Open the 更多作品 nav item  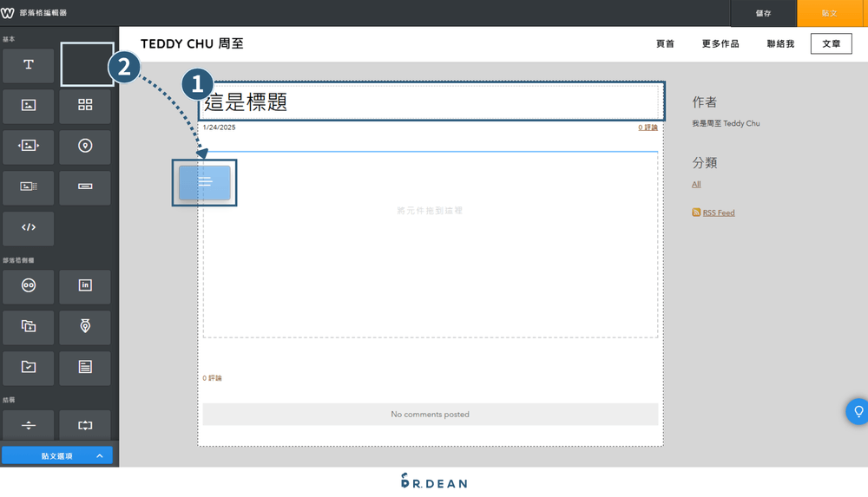720,43
